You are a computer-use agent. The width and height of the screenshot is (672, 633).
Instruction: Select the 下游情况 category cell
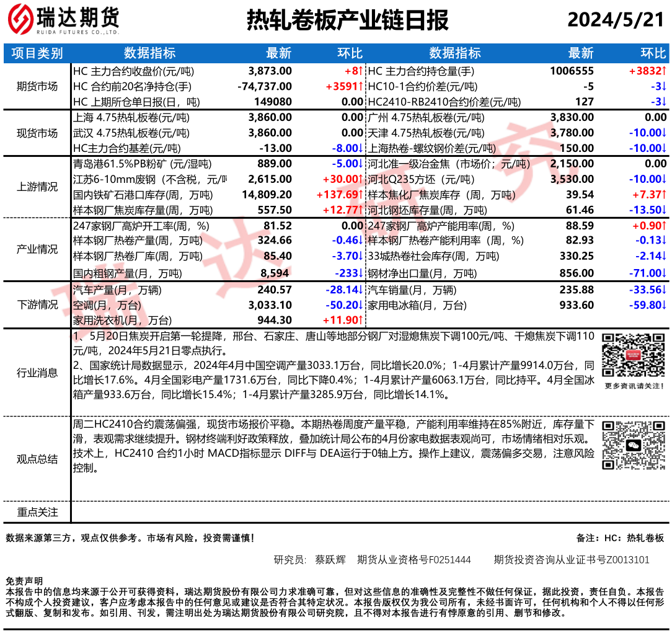point(37,304)
